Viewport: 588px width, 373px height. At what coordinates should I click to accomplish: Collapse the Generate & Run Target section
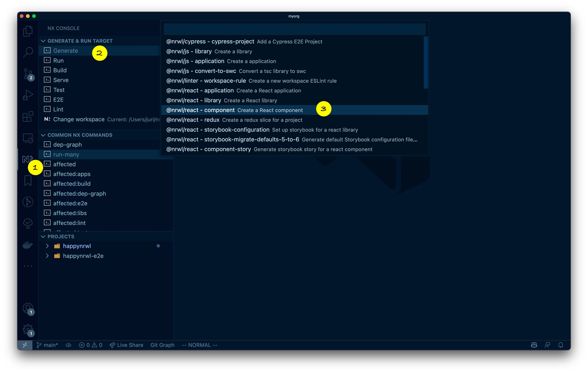click(x=43, y=41)
